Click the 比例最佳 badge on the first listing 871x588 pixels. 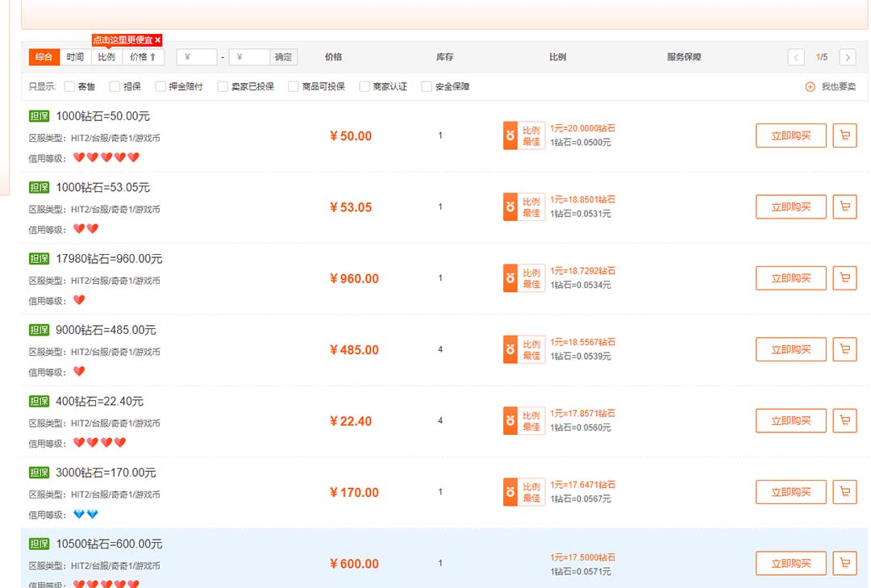[x=523, y=136]
